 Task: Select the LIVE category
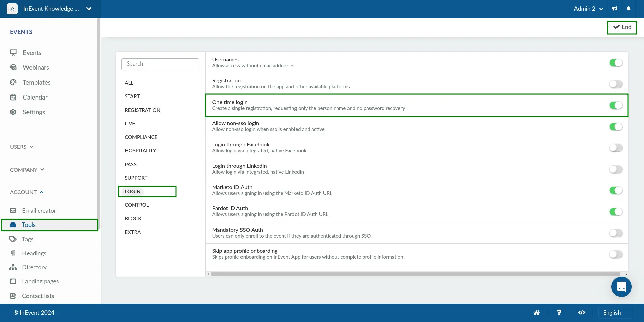click(x=130, y=124)
